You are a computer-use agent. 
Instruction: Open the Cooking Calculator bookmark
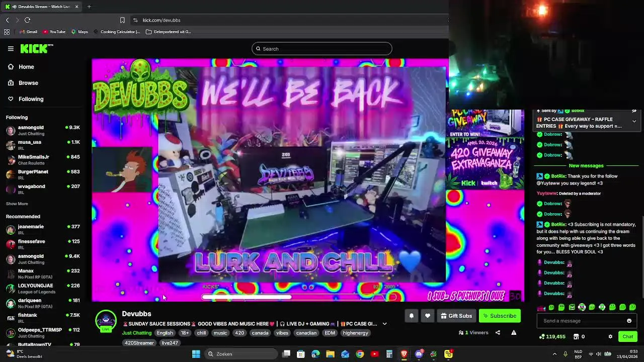tap(117, 32)
